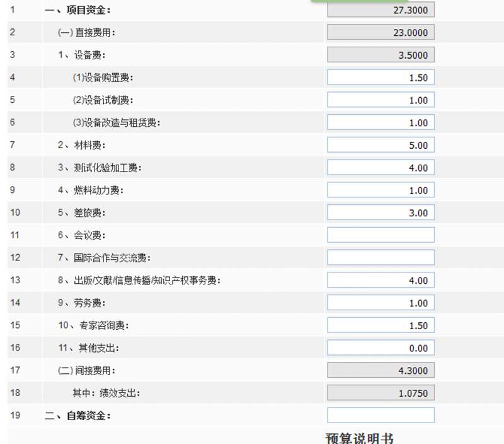Select the 燃料动力费 input field
504x444 pixels.
[381, 190]
